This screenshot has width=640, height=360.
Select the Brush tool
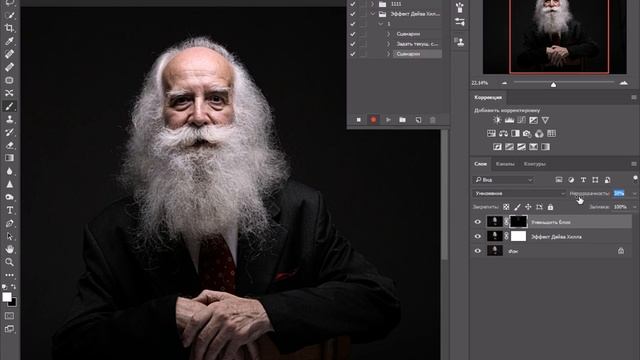coord(9,106)
